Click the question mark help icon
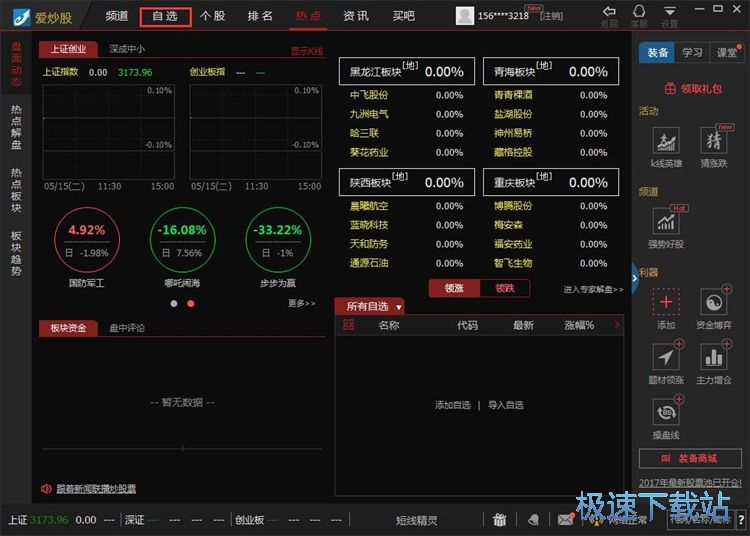 741,520
